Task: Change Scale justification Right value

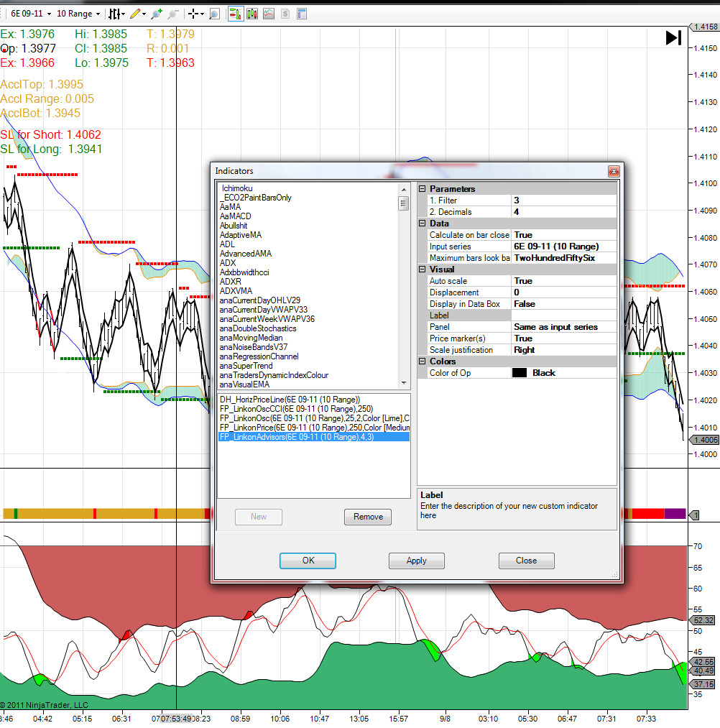Action: click(564, 349)
